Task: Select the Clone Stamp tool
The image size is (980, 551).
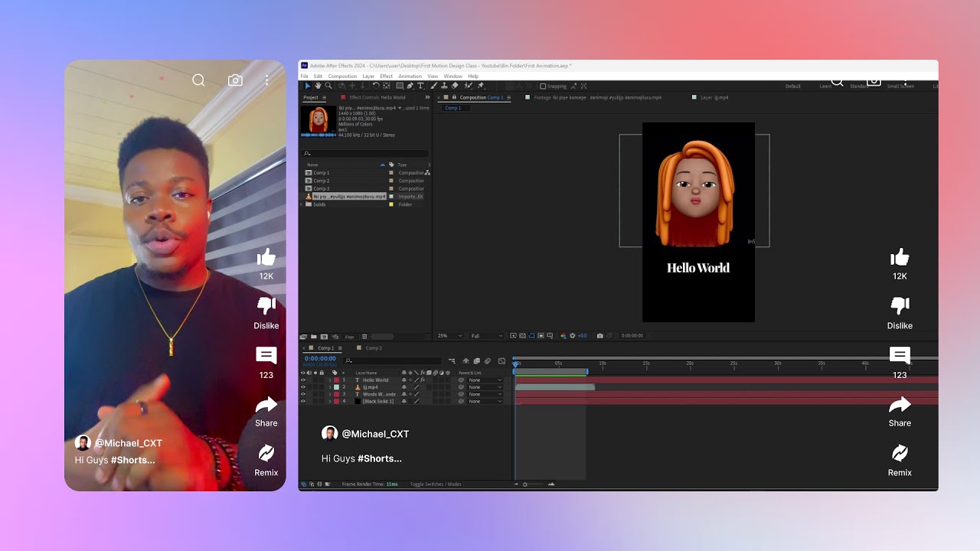Action: [x=444, y=86]
